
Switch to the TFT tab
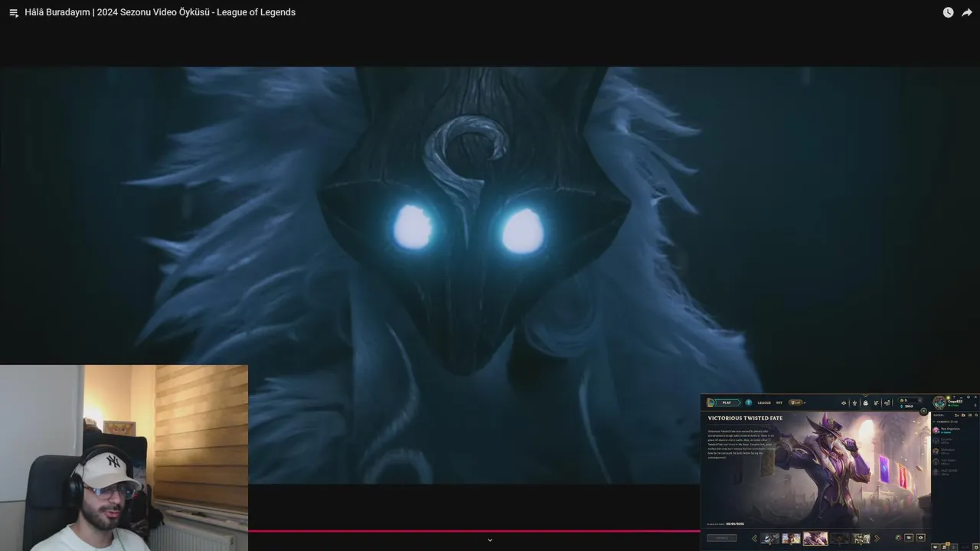click(779, 403)
